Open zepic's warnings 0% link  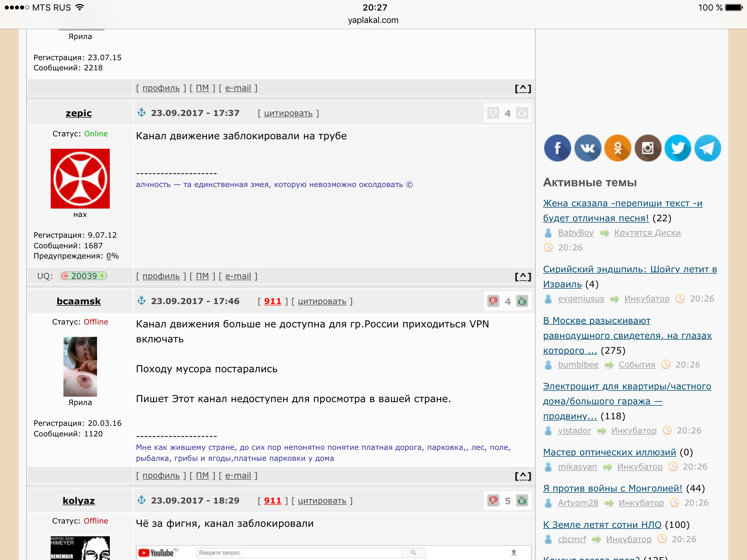click(109, 256)
